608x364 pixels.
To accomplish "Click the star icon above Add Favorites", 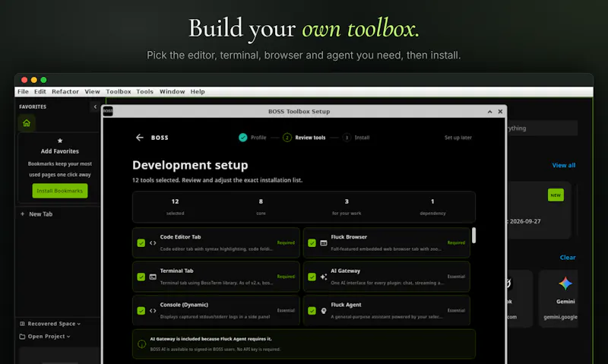I will (x=60, y=141).
